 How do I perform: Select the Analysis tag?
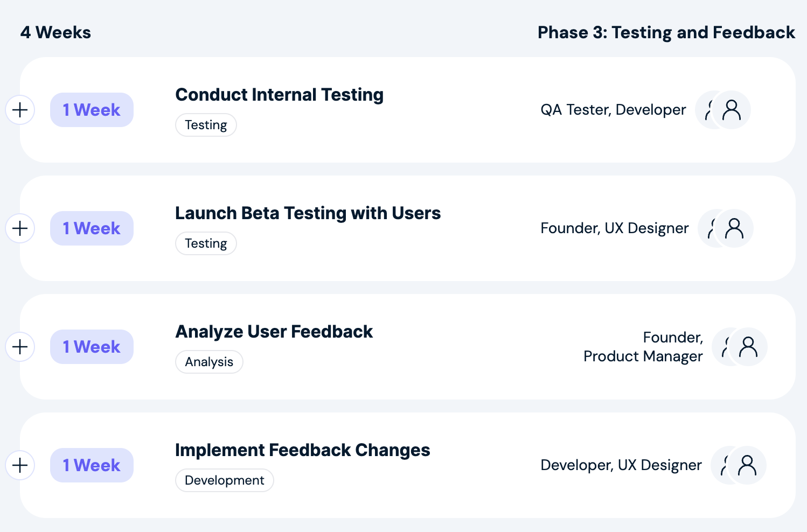209,362
